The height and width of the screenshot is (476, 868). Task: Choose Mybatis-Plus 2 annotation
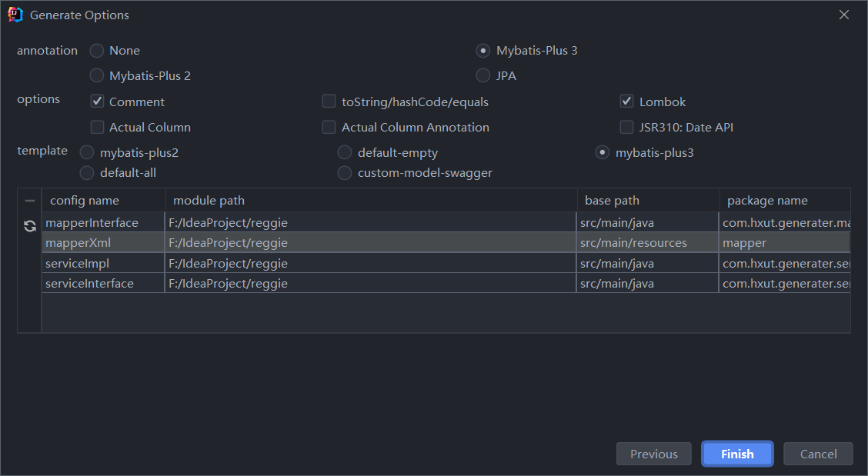(97, 75)
